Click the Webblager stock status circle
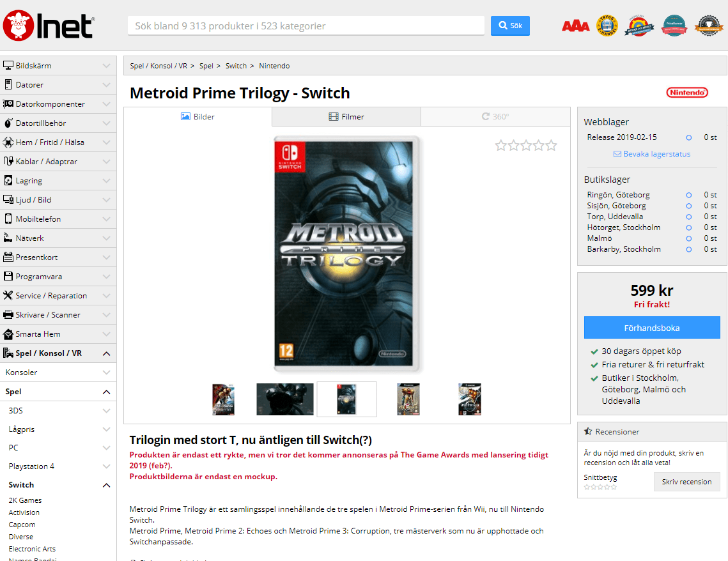This screenshot has width=728, height=561. pos(689,137)
